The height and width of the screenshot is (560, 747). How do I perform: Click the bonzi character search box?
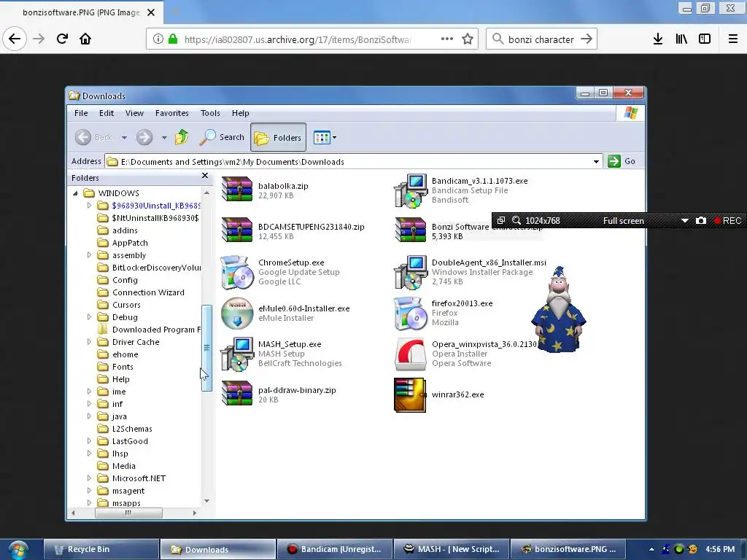pyautogui.click(x=541, y=39)
